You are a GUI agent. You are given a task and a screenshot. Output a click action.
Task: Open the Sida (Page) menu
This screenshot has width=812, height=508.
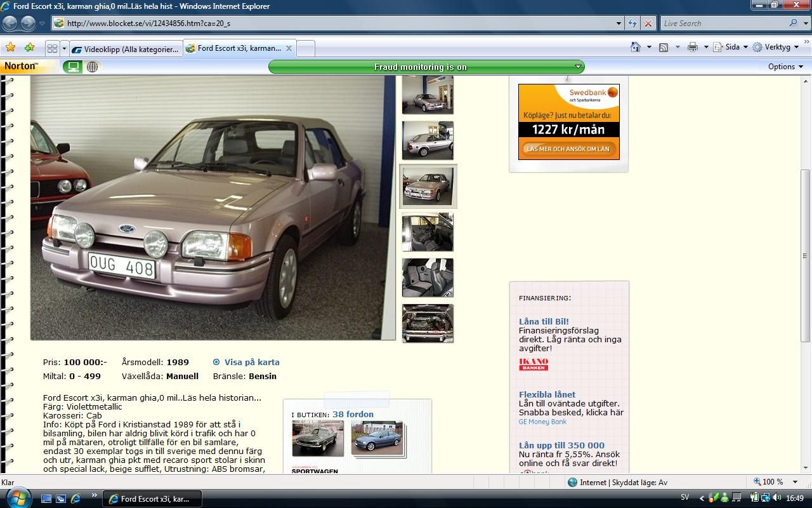coord(730,47)
